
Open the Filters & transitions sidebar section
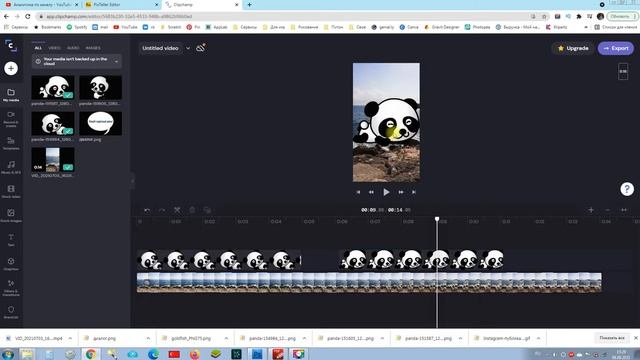coord(11,288)
